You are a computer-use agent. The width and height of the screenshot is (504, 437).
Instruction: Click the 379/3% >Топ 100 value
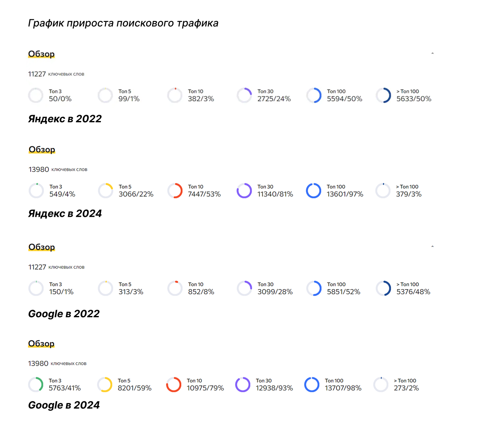(x=409, y=194)
